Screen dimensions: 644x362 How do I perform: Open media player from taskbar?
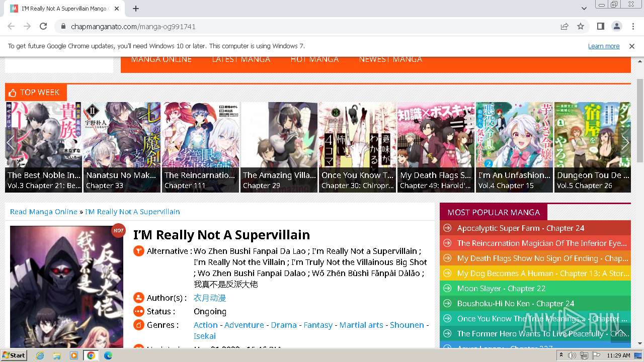74,355
